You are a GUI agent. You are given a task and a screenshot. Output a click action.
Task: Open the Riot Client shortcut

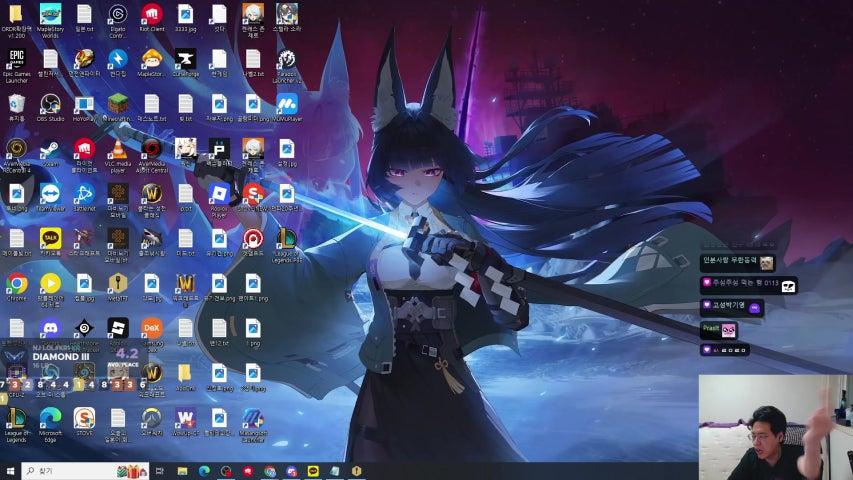(151, 14)
